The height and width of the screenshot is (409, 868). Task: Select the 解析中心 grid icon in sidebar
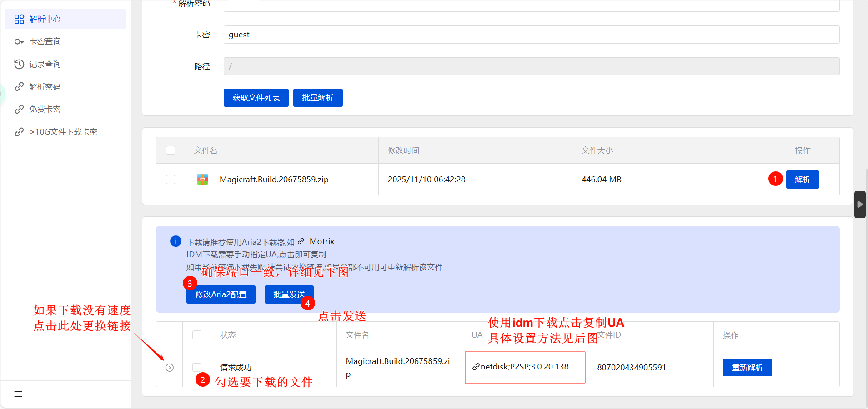tap(19, 19)
